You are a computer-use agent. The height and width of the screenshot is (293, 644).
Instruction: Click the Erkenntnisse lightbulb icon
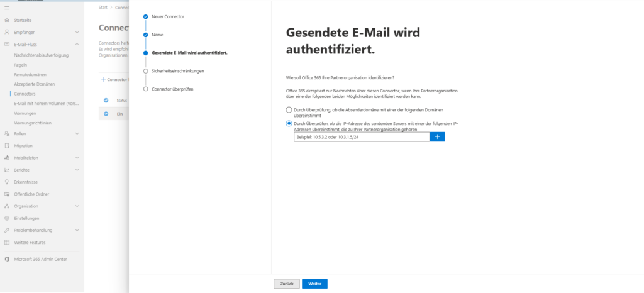[x=7, y=182]
